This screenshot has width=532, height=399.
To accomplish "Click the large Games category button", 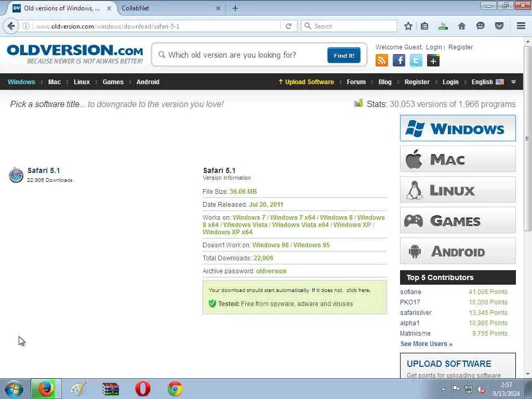I will (x=458, y=220).
